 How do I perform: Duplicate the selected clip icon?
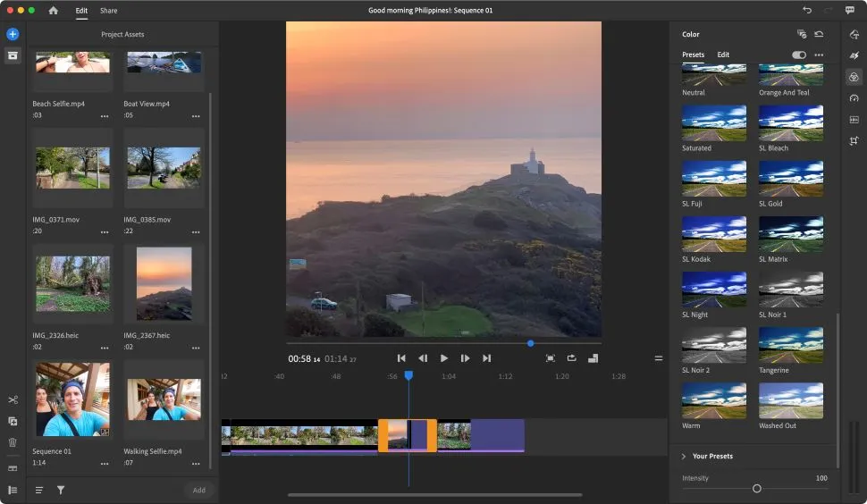coord(13,421)
